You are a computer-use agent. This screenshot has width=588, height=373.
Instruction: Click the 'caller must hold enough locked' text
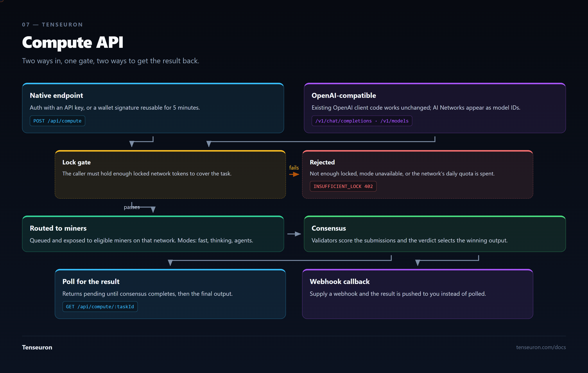pos(147,174)
